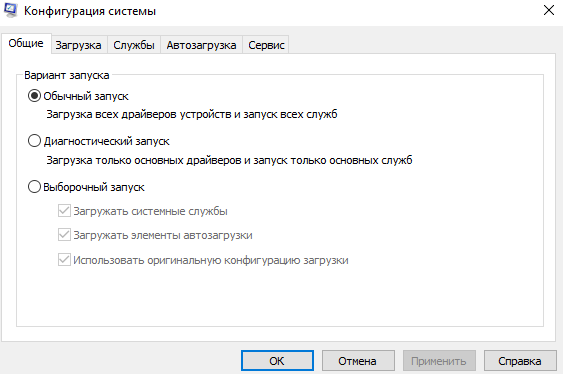Click the Применить button

point(439,361)
